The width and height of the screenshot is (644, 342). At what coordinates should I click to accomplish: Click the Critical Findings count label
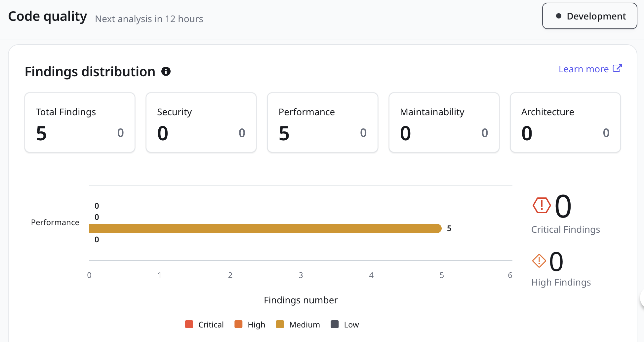coord(565,229)
